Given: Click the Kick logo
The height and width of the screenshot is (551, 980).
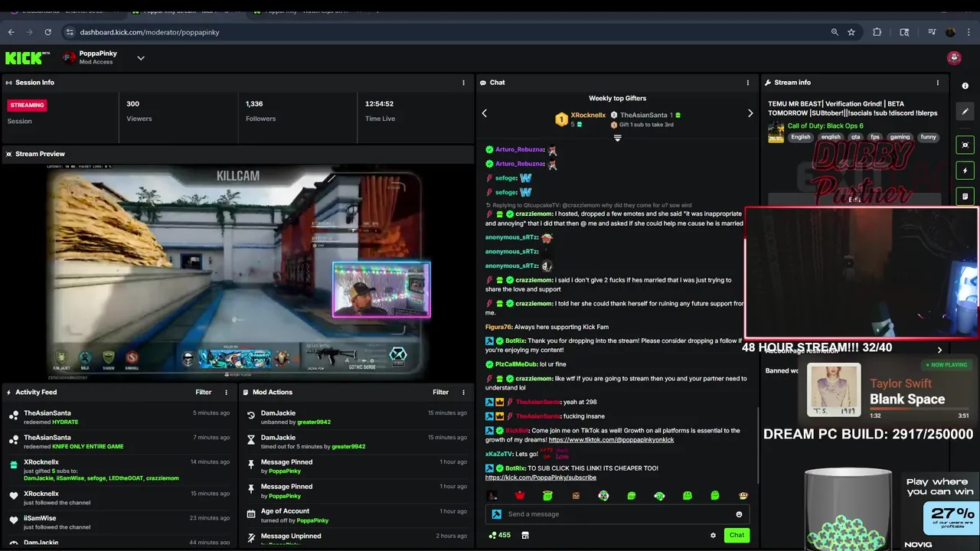Looking at the screenshot, I should [28, 58].
